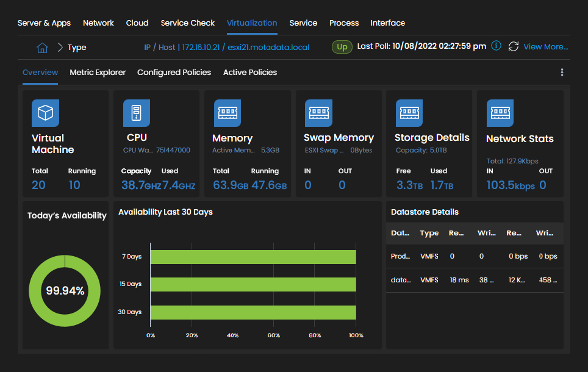Click the View More... link
The height and width of the screenshot is (372, 588).
546,47
